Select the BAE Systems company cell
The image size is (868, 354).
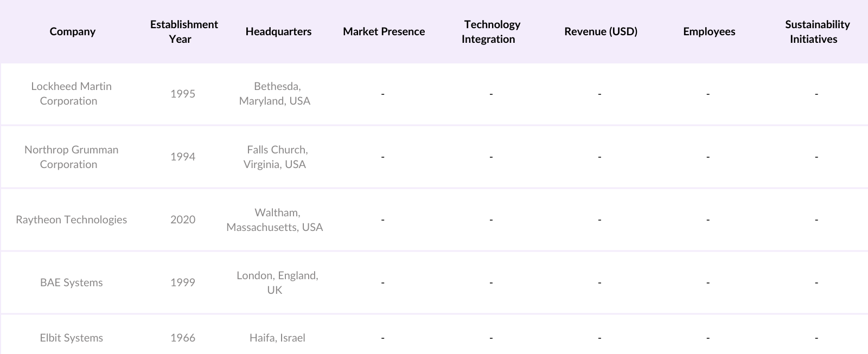coord(71,282)
